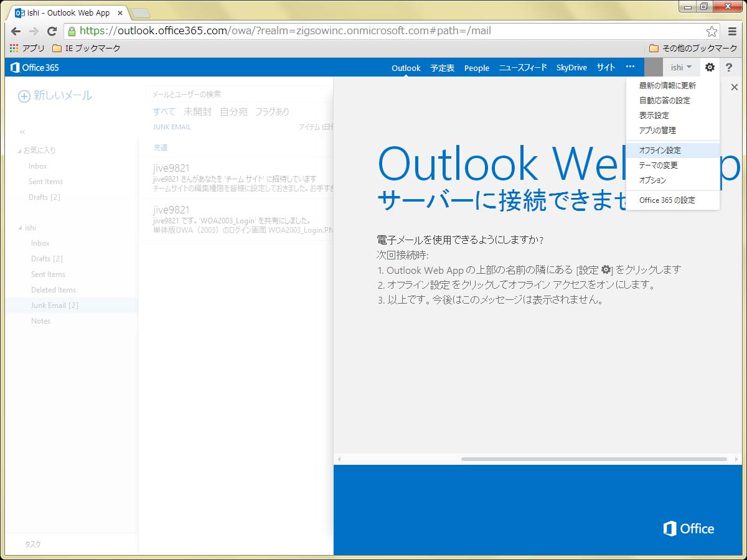Filter mail list by Flagged
The width and height of the screenshot is (747, 560).
tap(272, 112)
